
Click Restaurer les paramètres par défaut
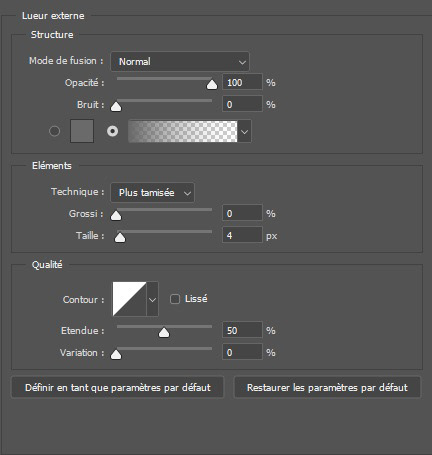pyautogui.click(x=327, y=387)
